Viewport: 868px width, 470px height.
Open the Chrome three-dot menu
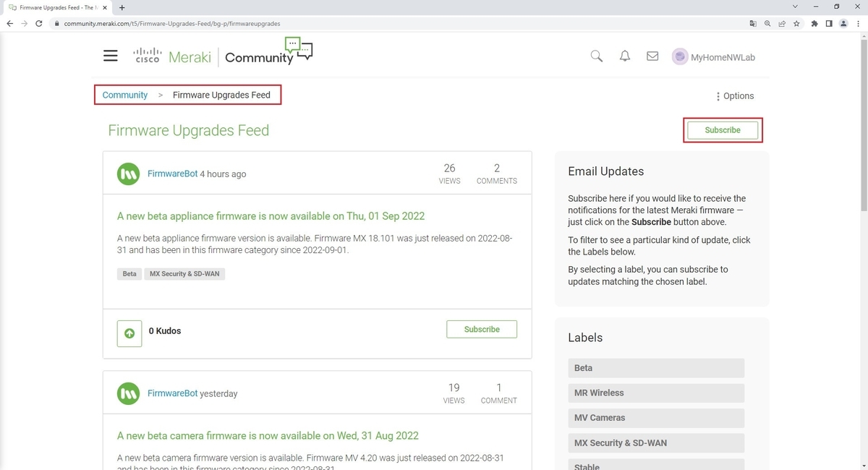(858, 23)
